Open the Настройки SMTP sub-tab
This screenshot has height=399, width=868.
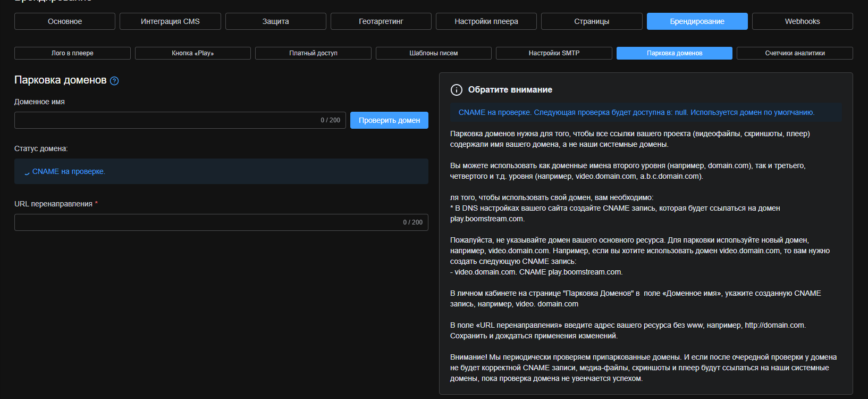(x=554, y=53)
